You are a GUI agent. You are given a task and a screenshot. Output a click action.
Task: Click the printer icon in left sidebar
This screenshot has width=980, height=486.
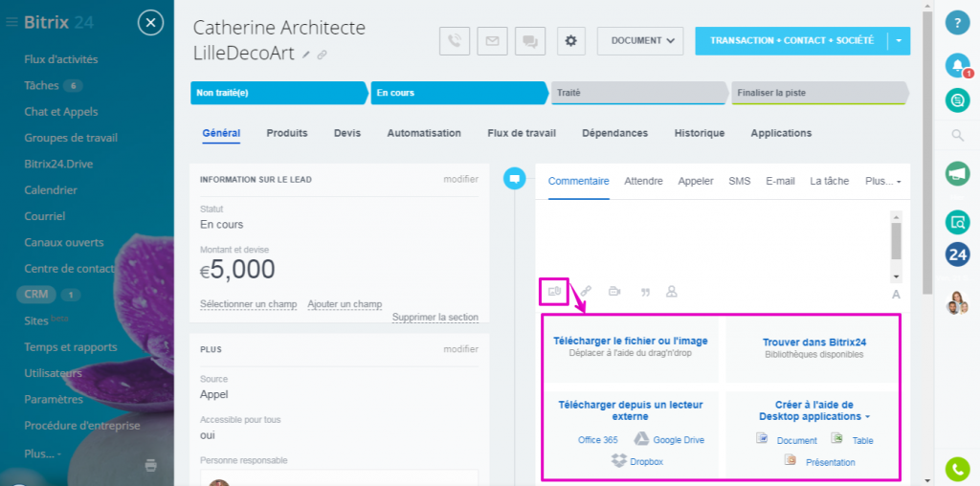tap(150, 465)
